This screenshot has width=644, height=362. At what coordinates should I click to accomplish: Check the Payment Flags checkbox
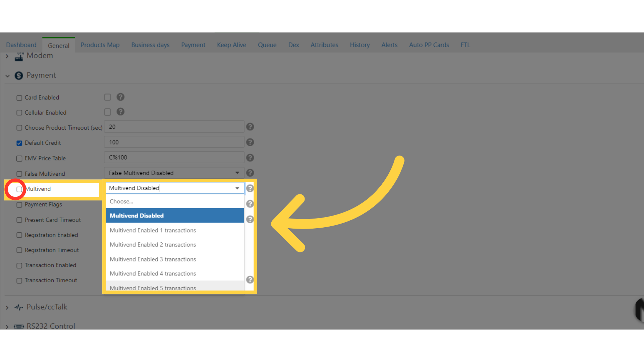click(x=19, y=205)
